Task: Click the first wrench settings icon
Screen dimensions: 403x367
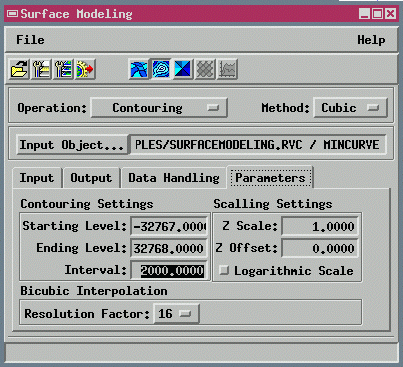Action: [41, 69]
